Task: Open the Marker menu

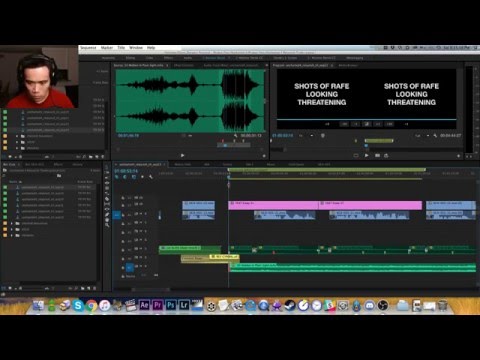Action: (x=107, y=48)
